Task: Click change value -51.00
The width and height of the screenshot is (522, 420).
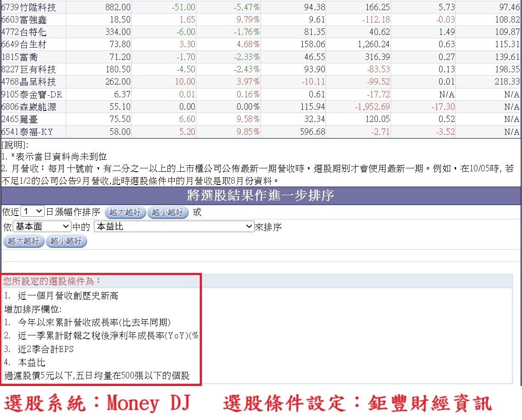Action: coord(184,7)
